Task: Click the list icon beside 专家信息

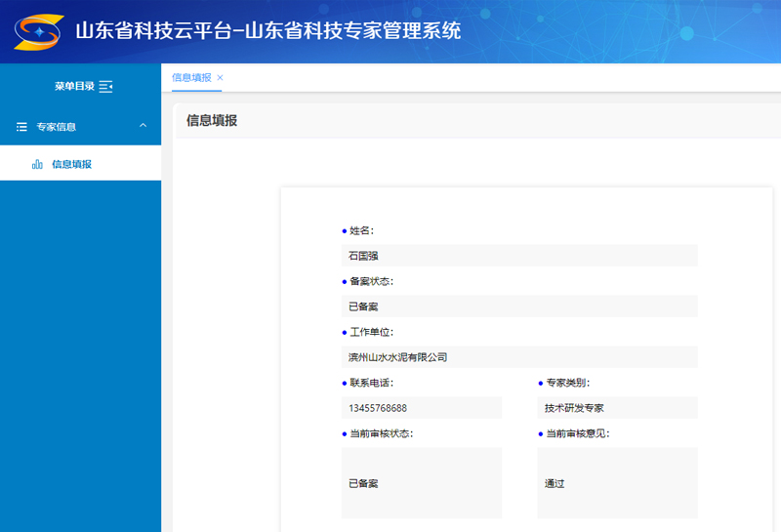Action: pyautogui.click(x=21, y=127)
